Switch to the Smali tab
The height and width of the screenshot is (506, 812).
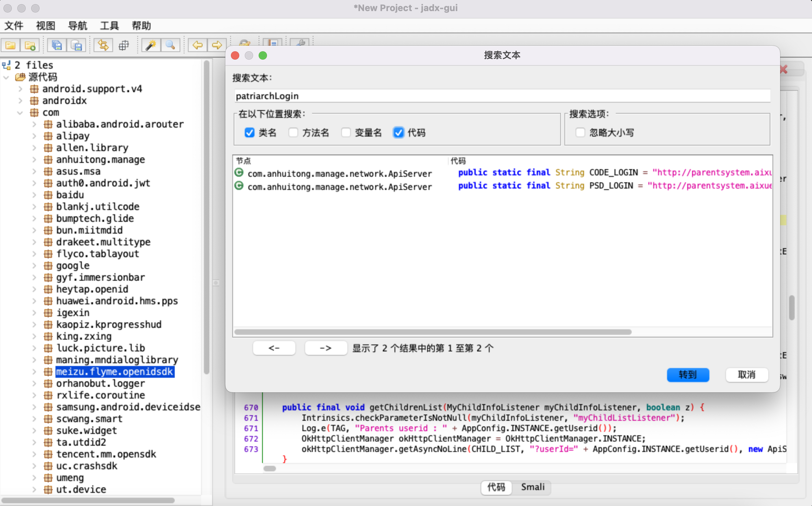click(533, 487)
